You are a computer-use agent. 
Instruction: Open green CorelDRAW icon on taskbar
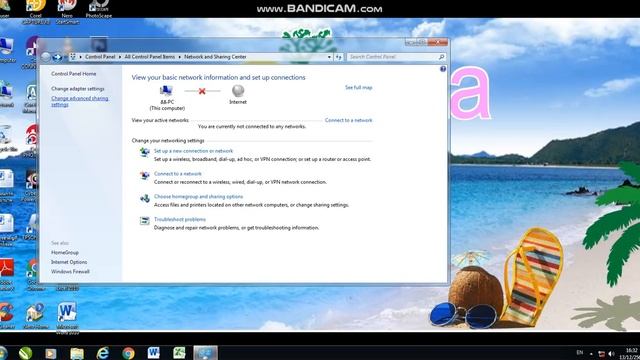pos(25,353)
